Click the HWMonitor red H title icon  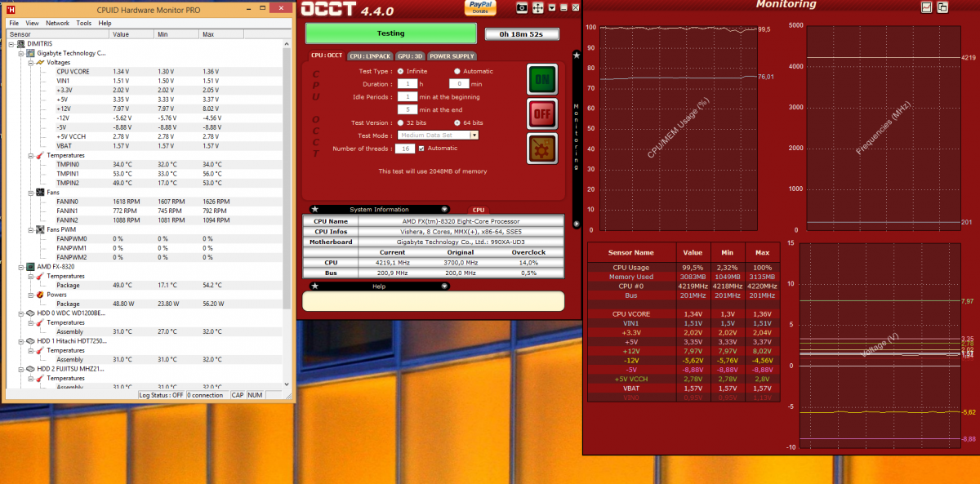click(x=11, y=9)
